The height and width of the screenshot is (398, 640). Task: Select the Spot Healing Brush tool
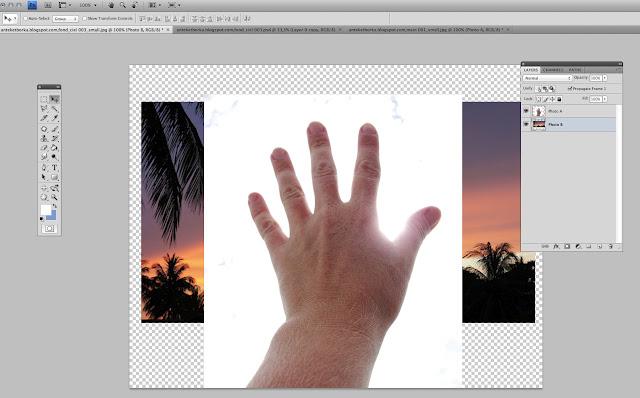[x=44, y=129]
